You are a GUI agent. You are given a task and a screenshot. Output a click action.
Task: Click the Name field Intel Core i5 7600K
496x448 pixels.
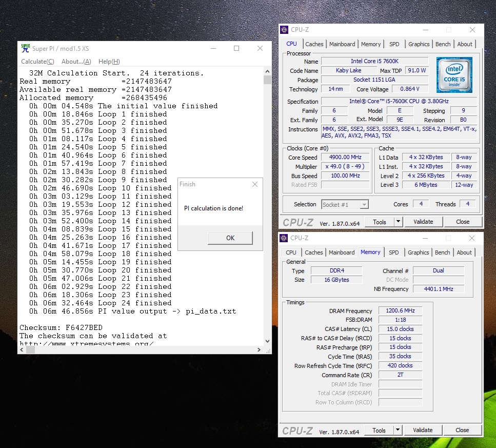(374, 61)
